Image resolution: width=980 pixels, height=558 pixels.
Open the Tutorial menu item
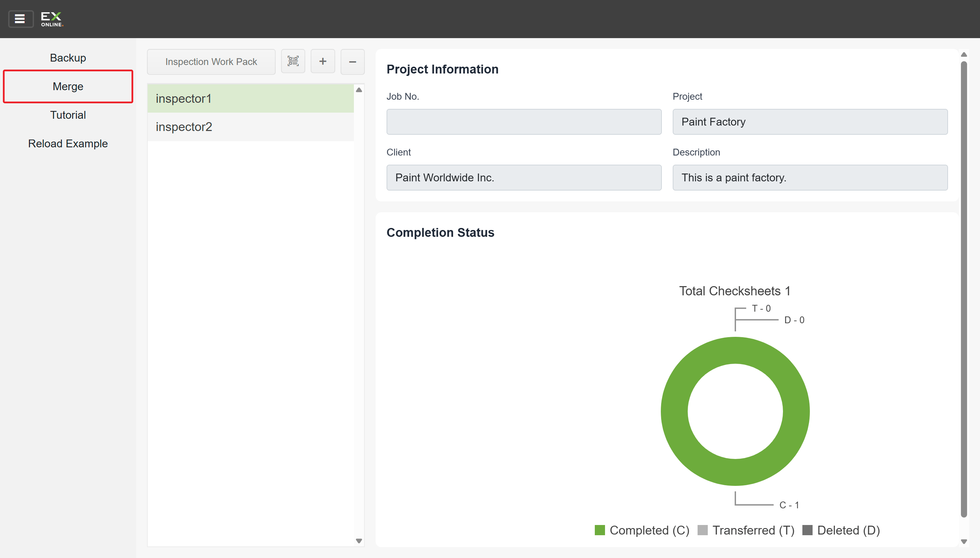coord(68,115)
